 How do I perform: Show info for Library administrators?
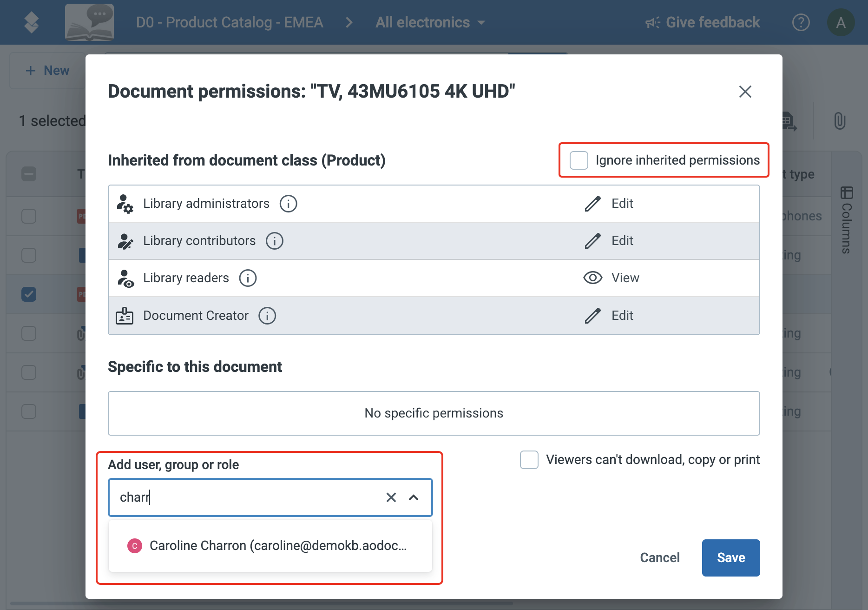288,204
